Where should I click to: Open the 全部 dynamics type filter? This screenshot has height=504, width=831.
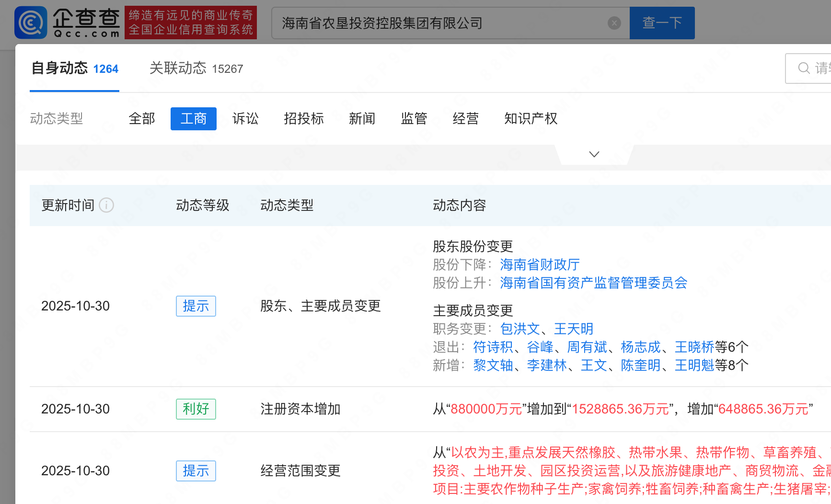coord(141,118)
